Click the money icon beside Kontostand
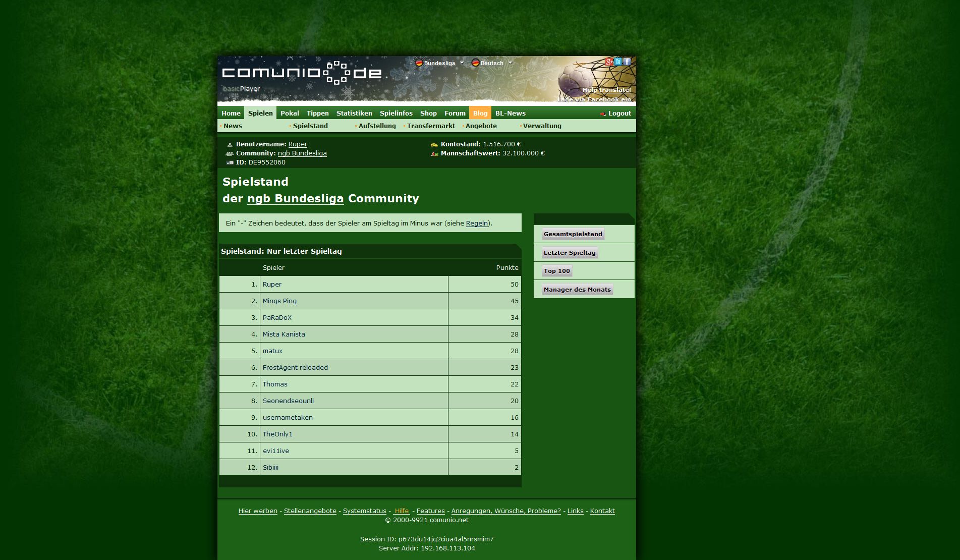The height and width of the screenshot is (560, 960). (434, 145)
